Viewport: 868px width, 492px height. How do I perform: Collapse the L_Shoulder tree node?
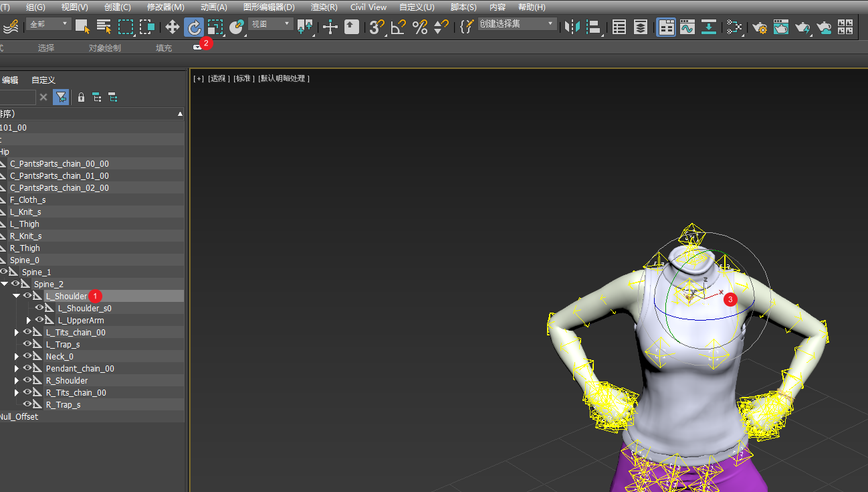(x=16, y=296)
